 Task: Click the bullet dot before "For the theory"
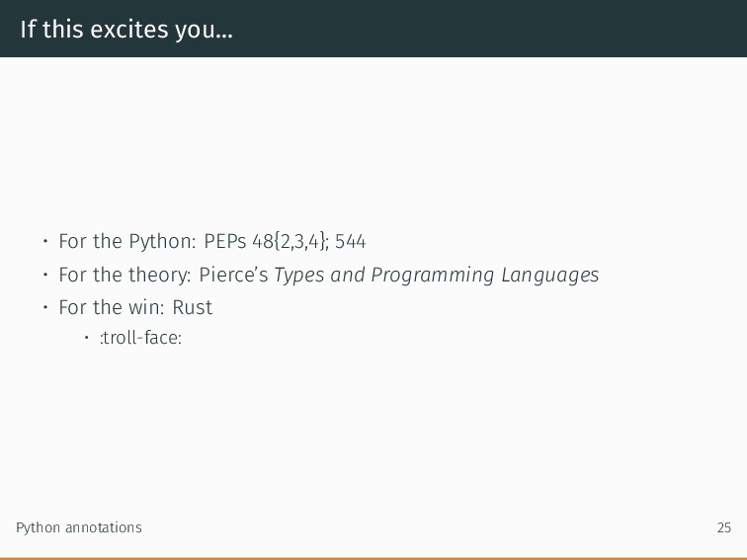pyautogui.click(x=45, y=275)
